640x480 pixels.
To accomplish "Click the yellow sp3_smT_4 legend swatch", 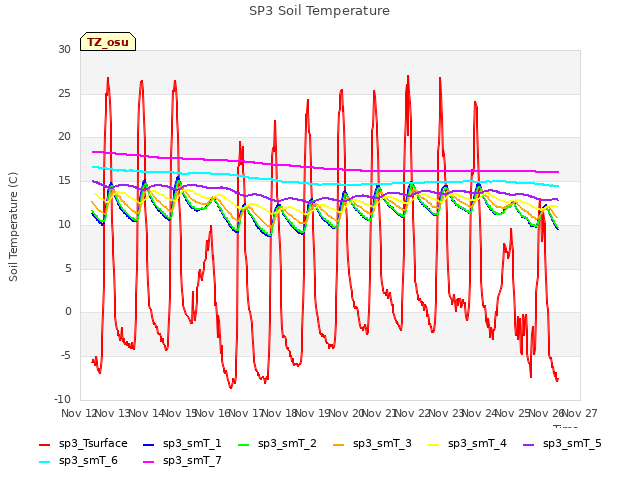I will pyautogui.click(x=434, y=444).
